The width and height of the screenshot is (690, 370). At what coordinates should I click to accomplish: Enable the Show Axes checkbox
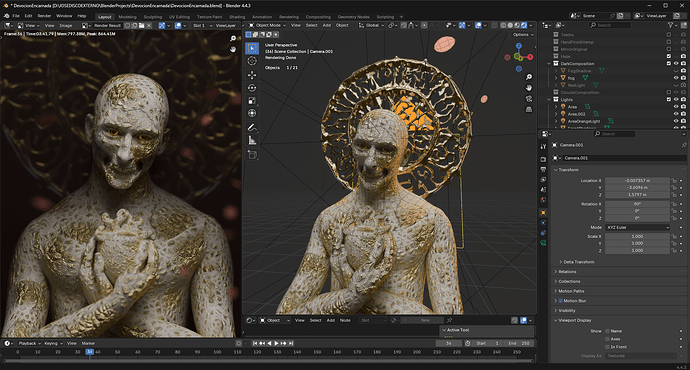(x=607, y=339)
